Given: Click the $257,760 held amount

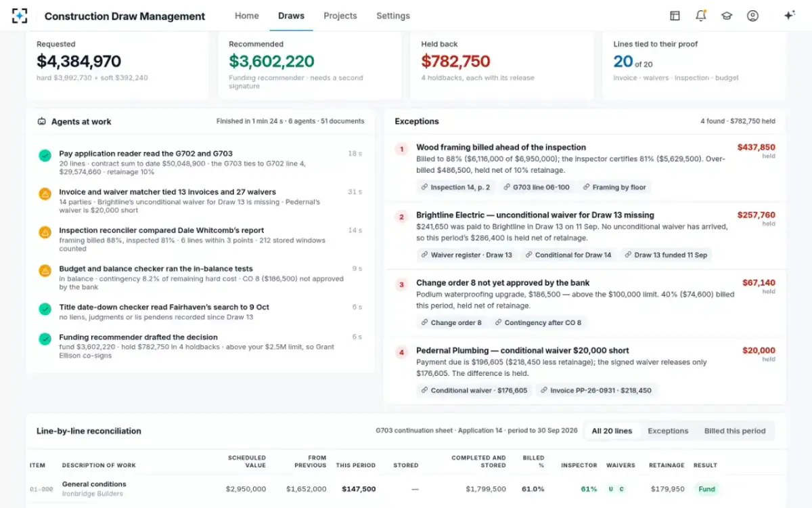Looking at the screenshot, I should coord(757,215).
